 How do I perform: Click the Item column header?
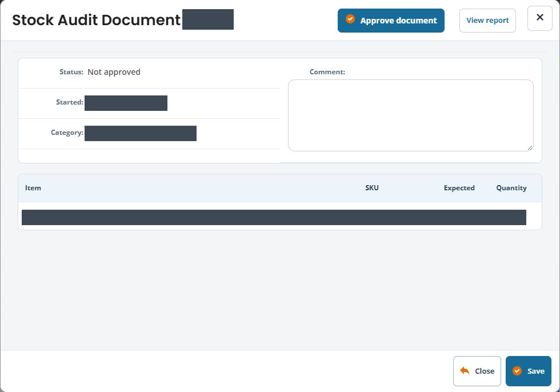coord(33,188)
